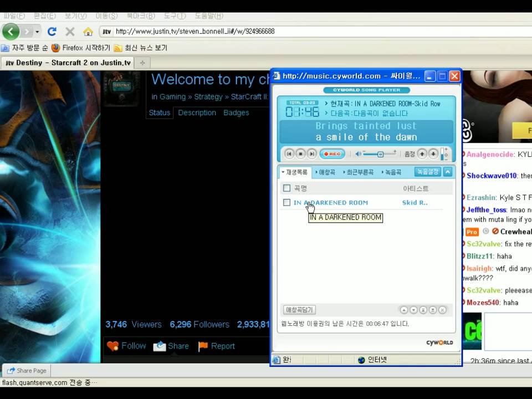Click the Shockwave010 username in chat
532x399 pixels.
point(492,176)
